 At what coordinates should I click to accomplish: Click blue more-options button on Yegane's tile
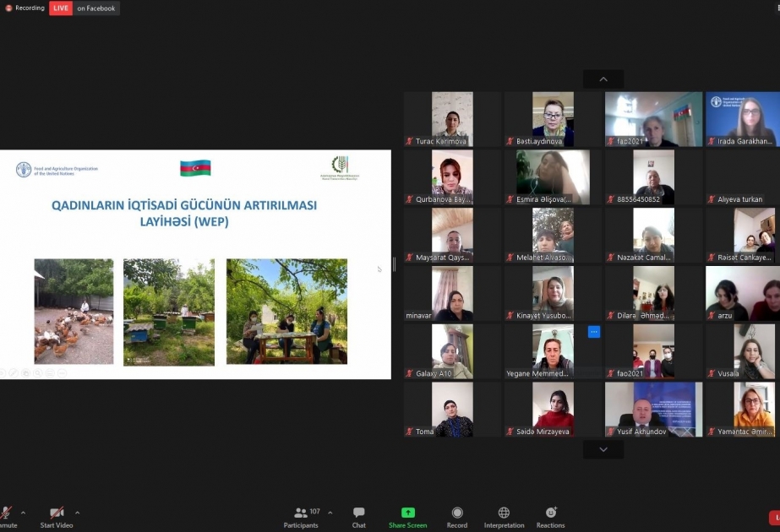pyautogui.click(x=594, y=332)
